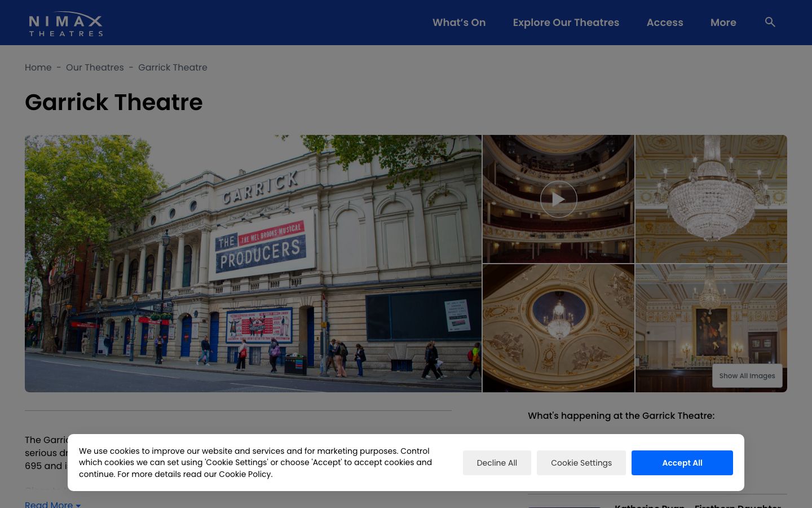This screenshot has width=812, height=508.
Task: Open the Garrick exterior main photo
Action: [253, 264]
